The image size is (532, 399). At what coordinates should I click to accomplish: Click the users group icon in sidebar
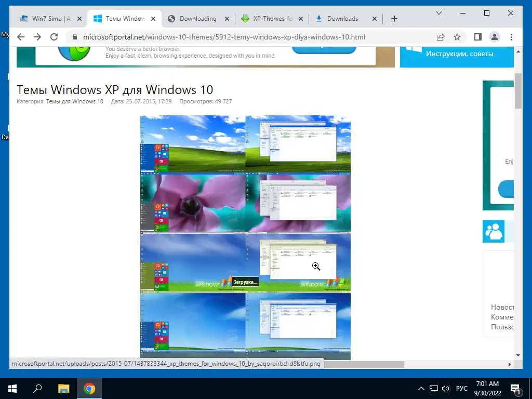point(494,231)
